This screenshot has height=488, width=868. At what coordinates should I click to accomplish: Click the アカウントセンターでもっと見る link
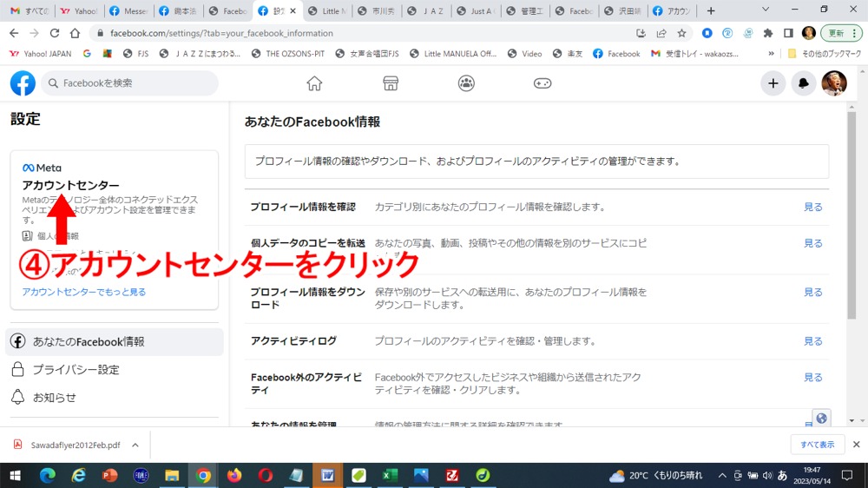(x=84, y=292)
